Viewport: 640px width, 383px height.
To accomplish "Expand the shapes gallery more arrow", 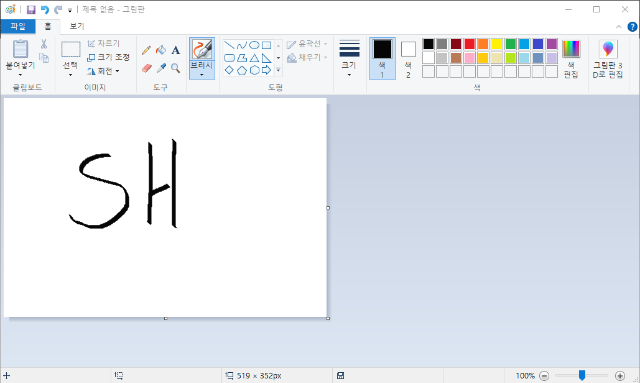I will (278, 70).
